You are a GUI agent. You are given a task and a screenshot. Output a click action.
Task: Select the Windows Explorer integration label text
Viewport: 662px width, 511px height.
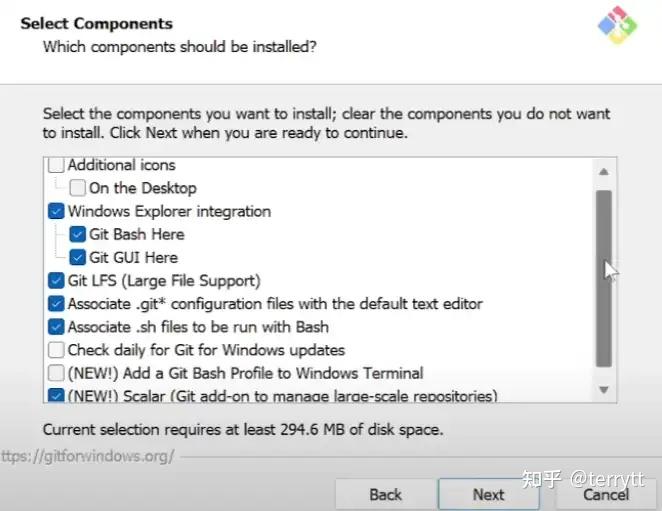click(x=169, y=211)
